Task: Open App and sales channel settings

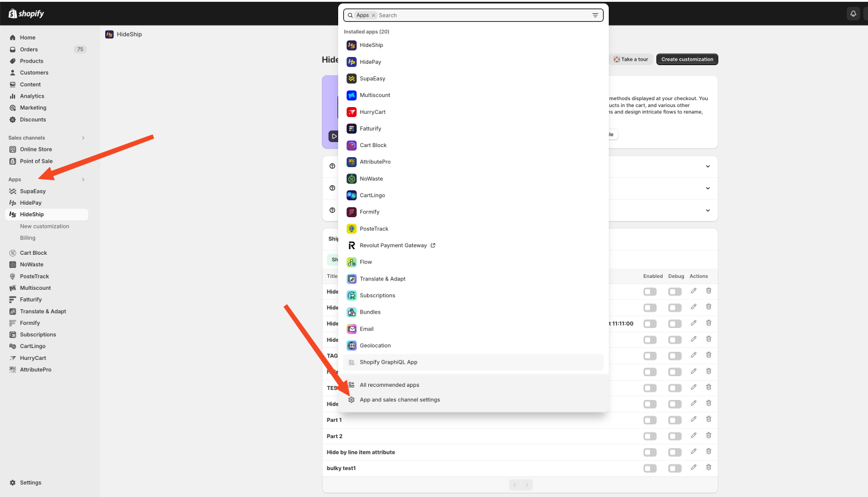Action: coord(473,400)
